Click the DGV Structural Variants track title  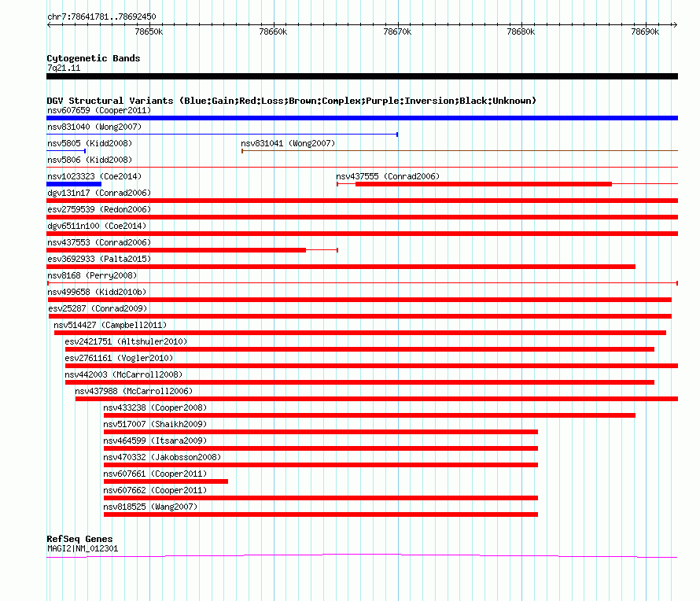[292, 101]
